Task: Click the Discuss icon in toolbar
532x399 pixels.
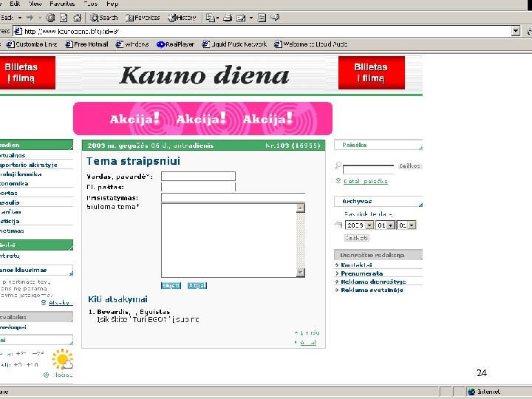Action: coord(262,18)
